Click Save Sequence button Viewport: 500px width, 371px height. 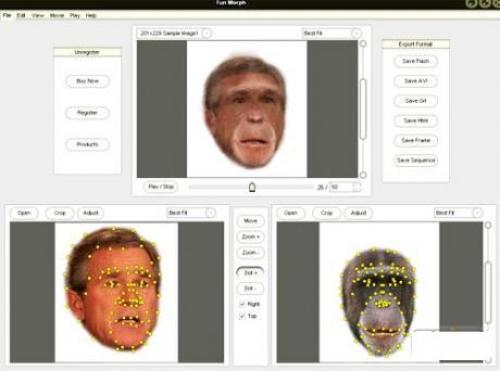pos(416,160)
